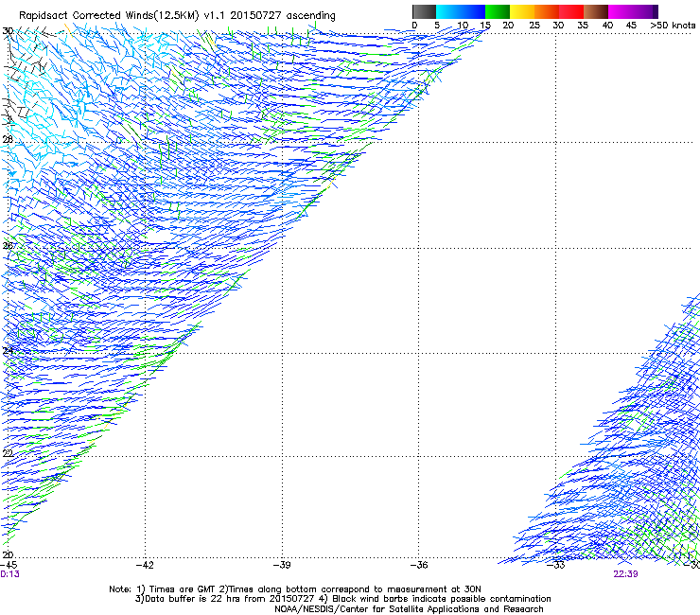This screenshot has height=615, width=700.
Task: Click the note 'Times are GMT'
Action: (x=181, y=589)
